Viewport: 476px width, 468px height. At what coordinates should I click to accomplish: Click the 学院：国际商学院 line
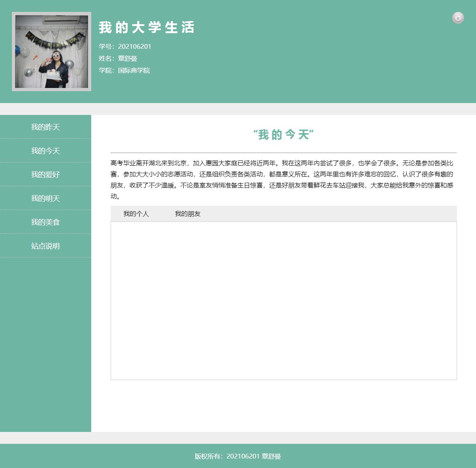coord(124,71)
